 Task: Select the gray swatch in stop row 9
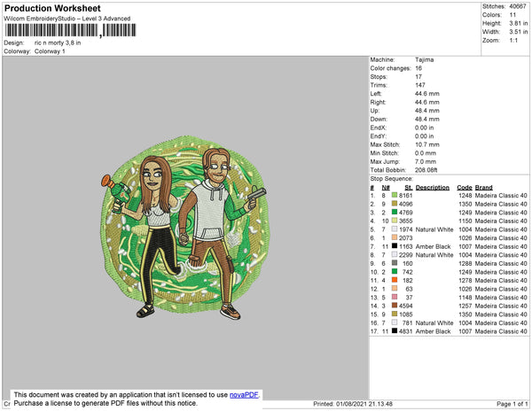coord(395,263)
